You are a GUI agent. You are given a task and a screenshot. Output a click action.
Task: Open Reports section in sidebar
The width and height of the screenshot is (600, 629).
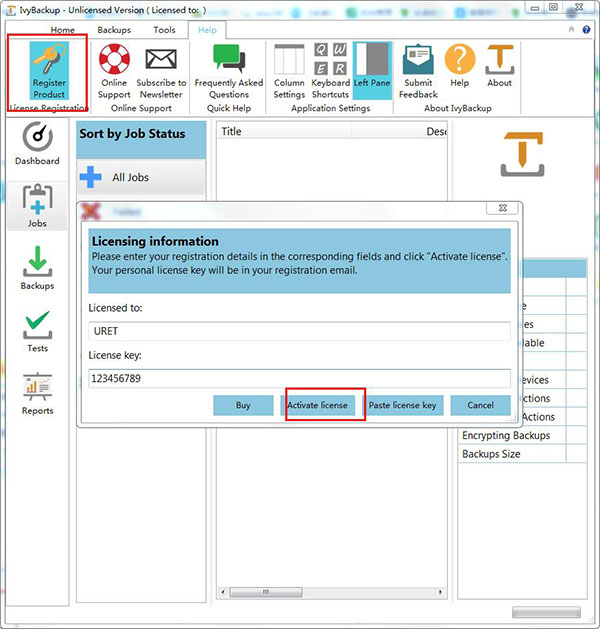37,394
